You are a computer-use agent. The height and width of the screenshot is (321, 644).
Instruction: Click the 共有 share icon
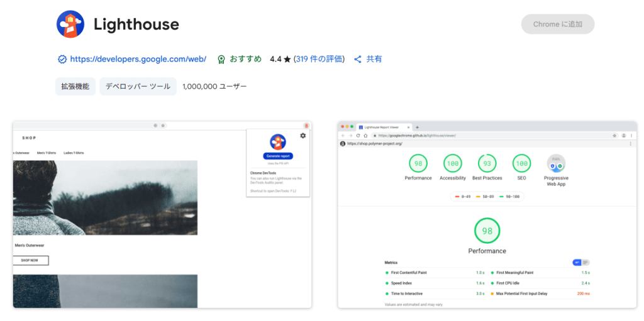click(x=358, y=59)
